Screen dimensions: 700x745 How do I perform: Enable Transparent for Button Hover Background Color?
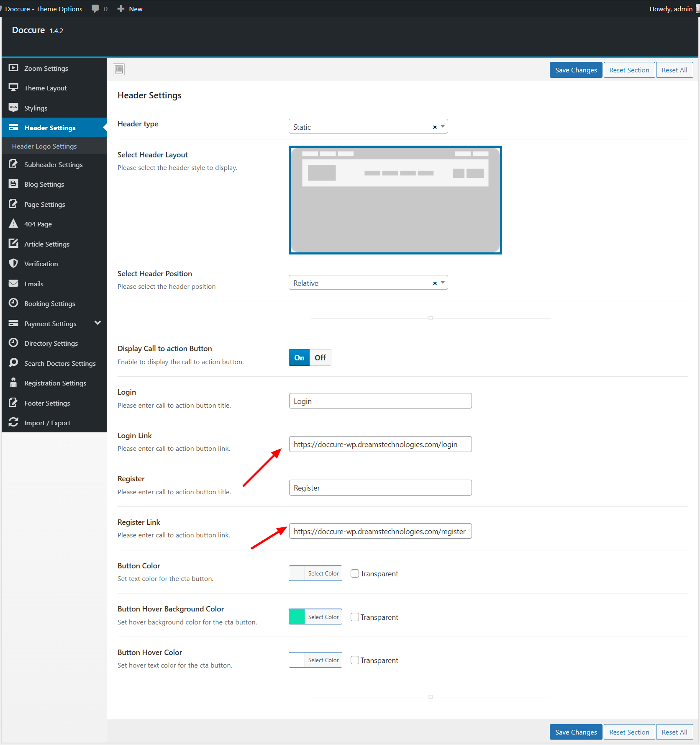(x=355, y=617)
